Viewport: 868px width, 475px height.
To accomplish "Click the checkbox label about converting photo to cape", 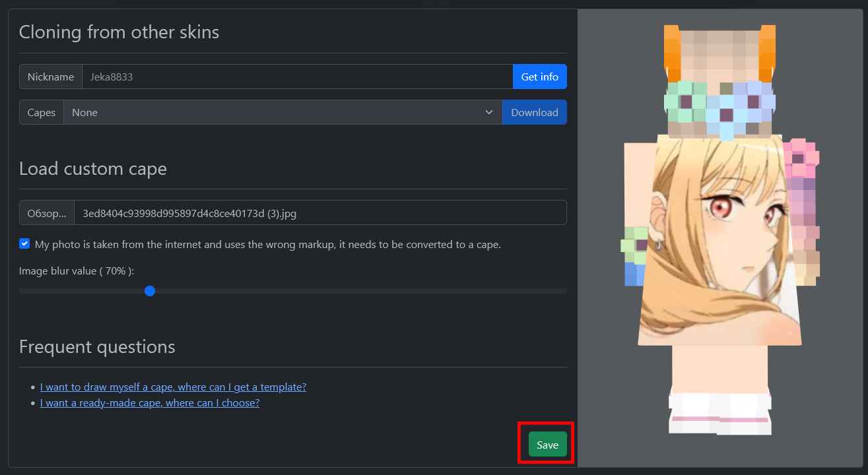I will (x=268, y=244).
